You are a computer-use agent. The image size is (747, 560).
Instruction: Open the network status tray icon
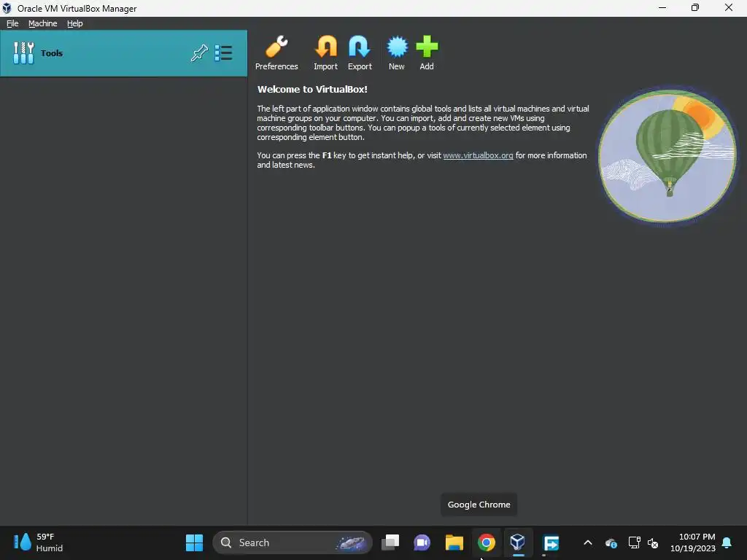pos(634,542)
